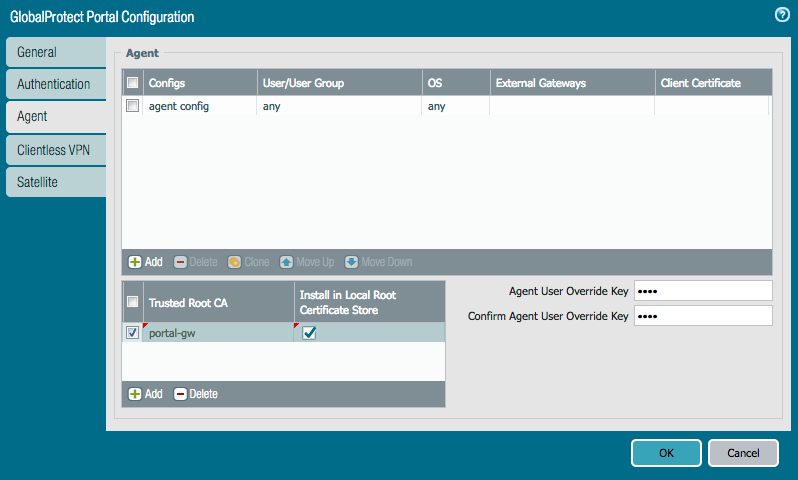The image size is (798, 480).
Task: Click Client Certificate column header
Action: (x=714, y=82)
